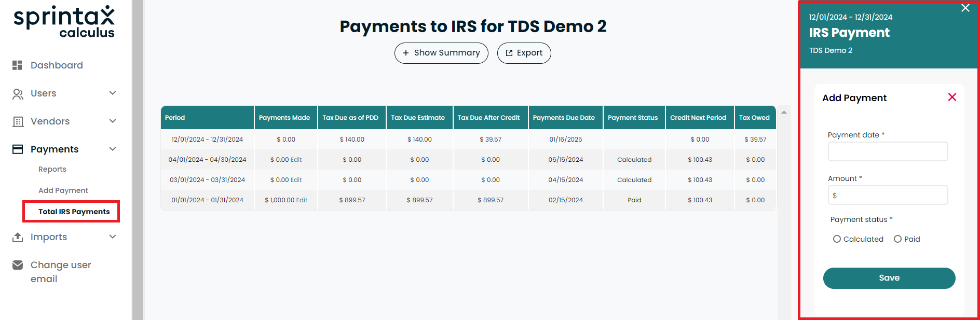Click the Payment Status column header
This screenshot has height=320, width=980.
coord(634,118)
